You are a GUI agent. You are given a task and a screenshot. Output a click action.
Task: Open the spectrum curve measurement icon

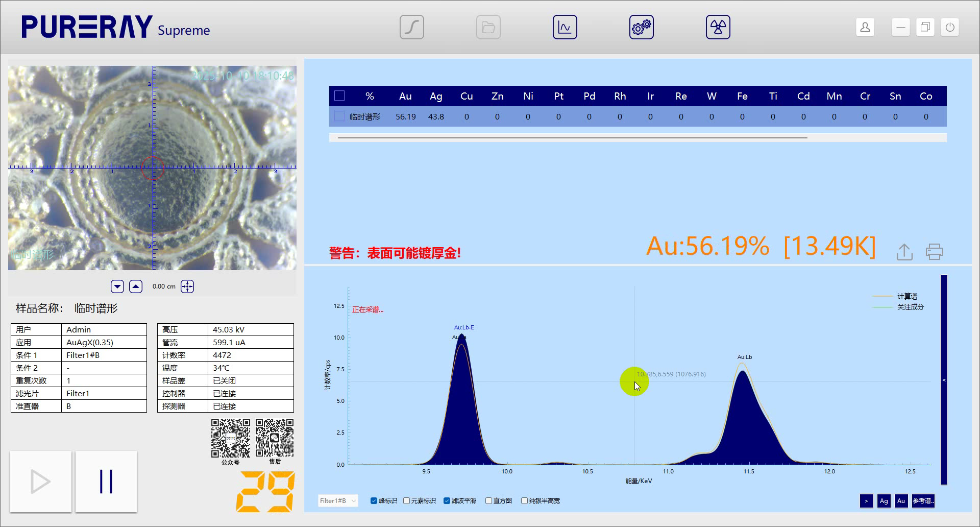[411, 27]
